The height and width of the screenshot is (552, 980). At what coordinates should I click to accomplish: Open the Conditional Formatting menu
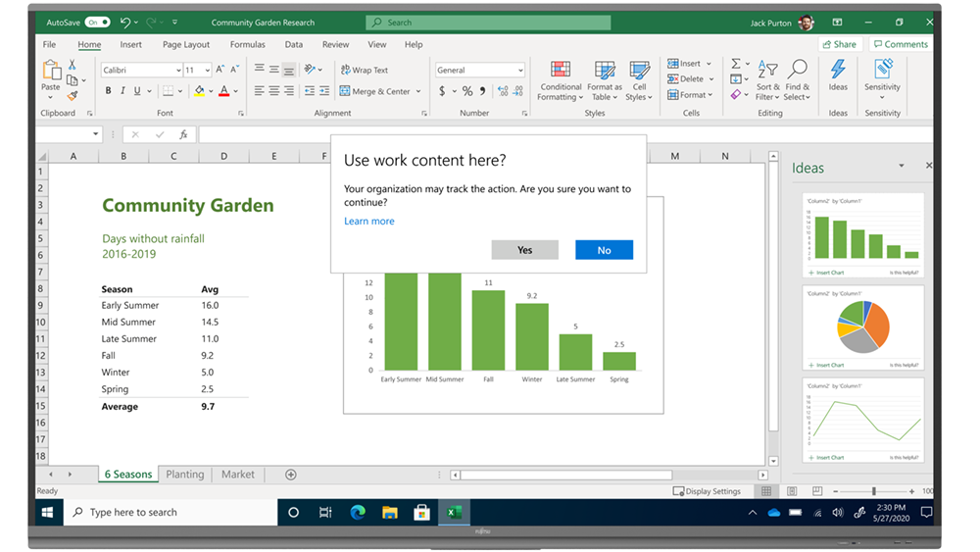(560, 81)
